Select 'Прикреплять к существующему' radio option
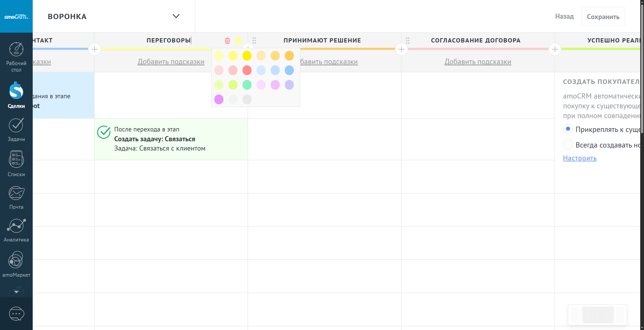644x330 pixels. pos(568,129)
